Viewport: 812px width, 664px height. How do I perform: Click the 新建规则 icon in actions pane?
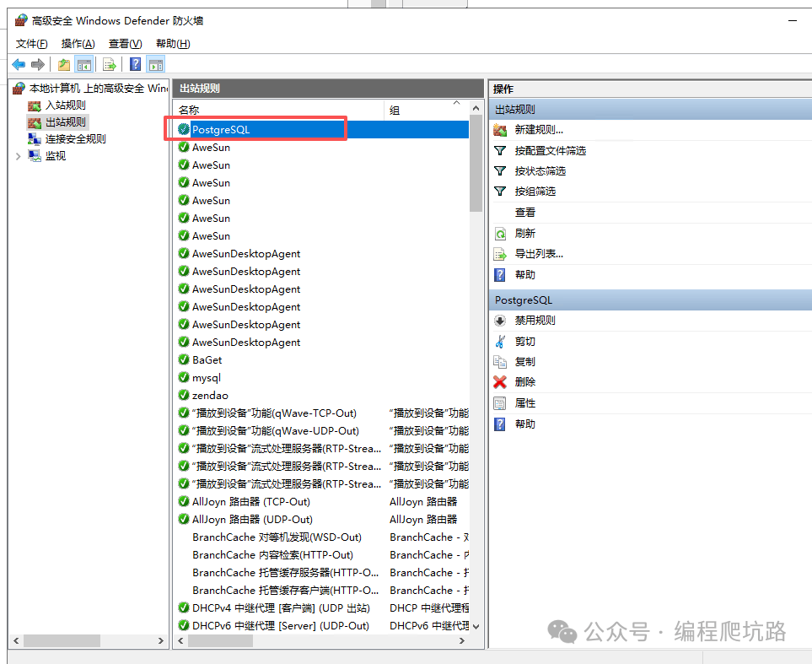pyautogui.click(x=500, y=130)
